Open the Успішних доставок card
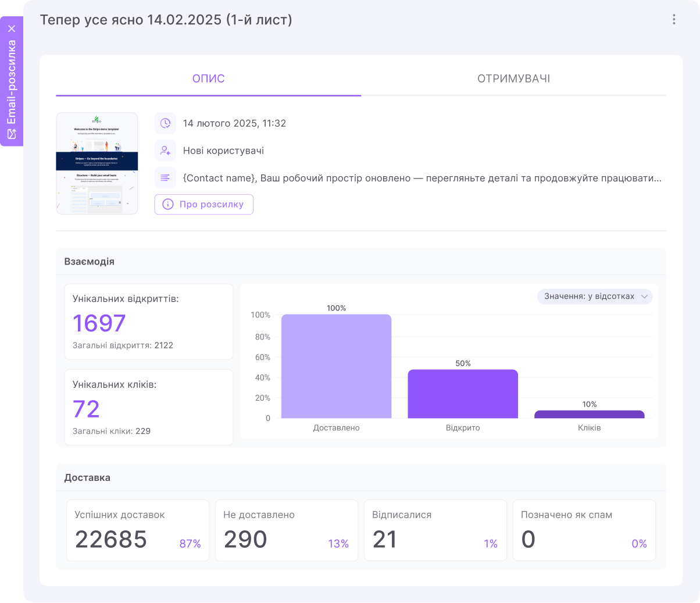 click(x=138, y=530)
